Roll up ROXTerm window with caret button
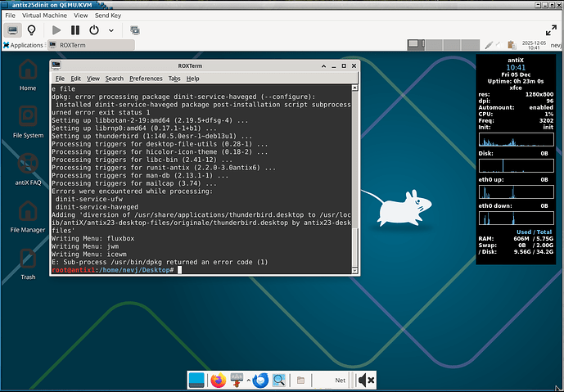The height and width of the screenshot is (392, 564). pyautogui.click(x=323, y=65)
